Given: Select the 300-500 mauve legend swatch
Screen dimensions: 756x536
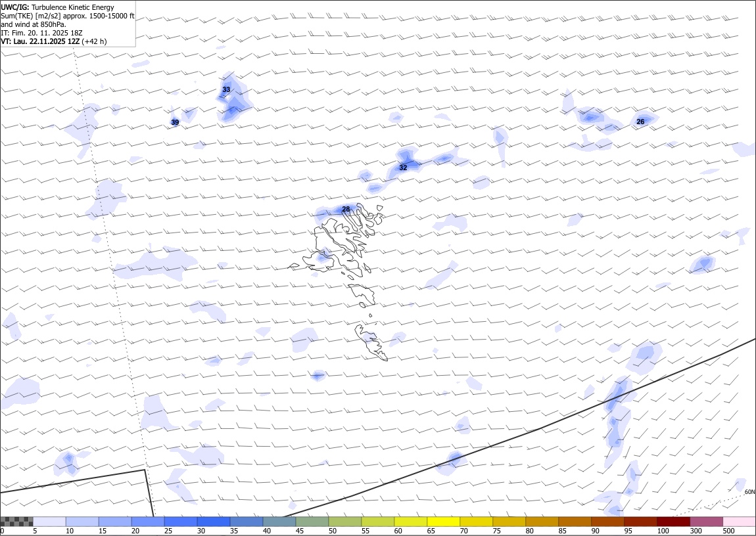Looking at the screenshot, I should pyautogui.click(x=706, y=522).
